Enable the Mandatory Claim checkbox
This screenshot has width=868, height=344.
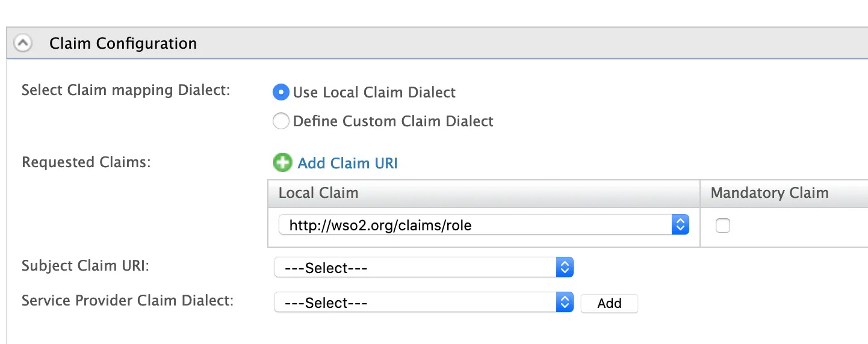722,226
